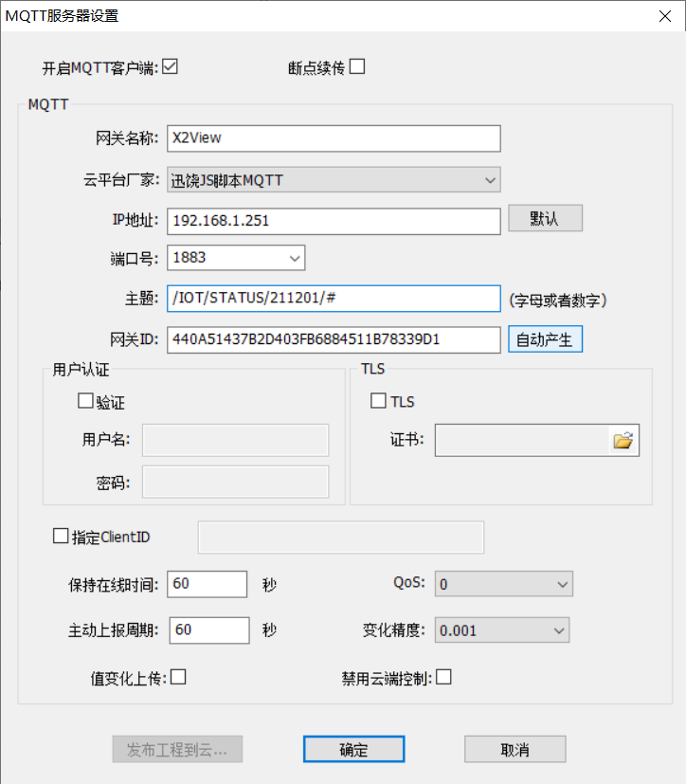Close the MQTT服务器设置 dialog

click(665, 16)
